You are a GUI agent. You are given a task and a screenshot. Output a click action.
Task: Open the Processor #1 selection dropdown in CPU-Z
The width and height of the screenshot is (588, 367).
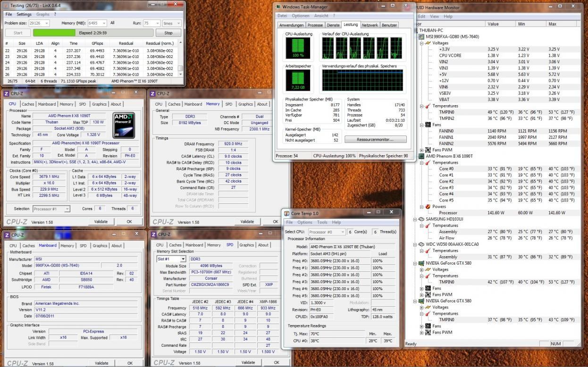67,209
